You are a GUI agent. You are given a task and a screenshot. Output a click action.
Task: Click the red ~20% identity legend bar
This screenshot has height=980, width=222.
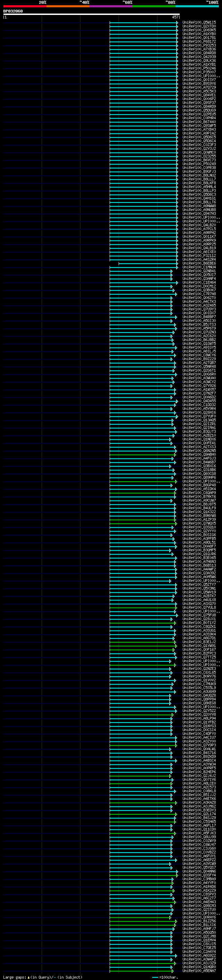pos(25,6)
